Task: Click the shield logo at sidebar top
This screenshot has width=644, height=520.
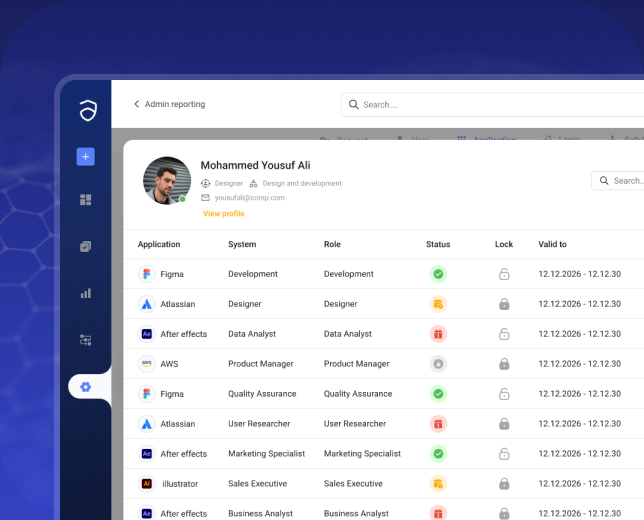Action: [87, 111]
